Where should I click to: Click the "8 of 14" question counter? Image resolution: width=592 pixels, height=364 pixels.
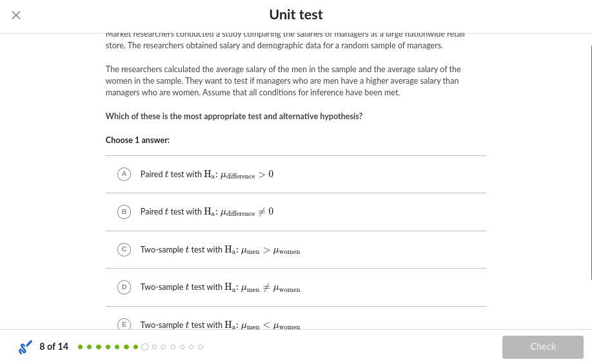point(54,347)
